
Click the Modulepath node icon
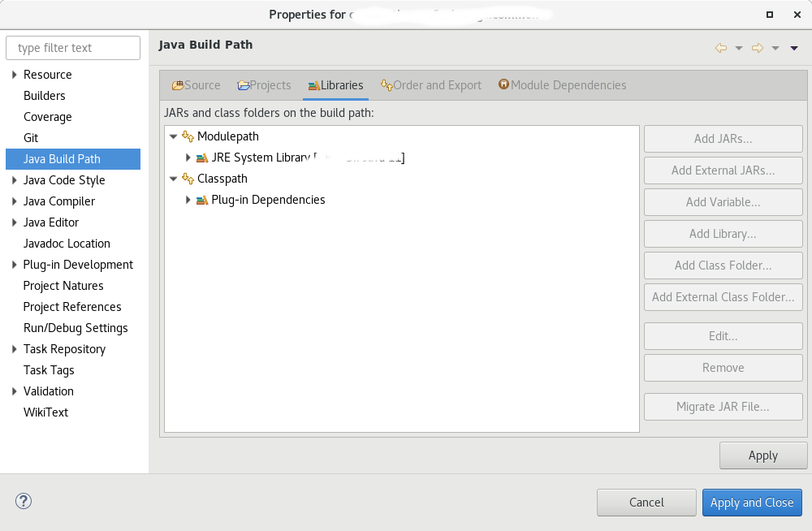coord(188,136)
